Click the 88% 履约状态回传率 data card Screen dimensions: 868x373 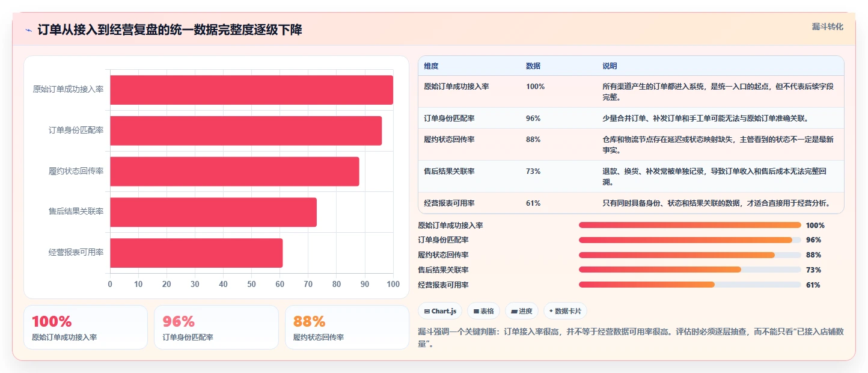347,327
